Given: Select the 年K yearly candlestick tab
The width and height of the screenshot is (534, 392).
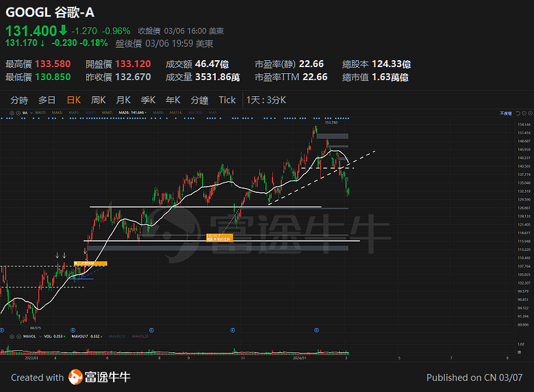Looking at the screenshot, I should coord(173,100).
